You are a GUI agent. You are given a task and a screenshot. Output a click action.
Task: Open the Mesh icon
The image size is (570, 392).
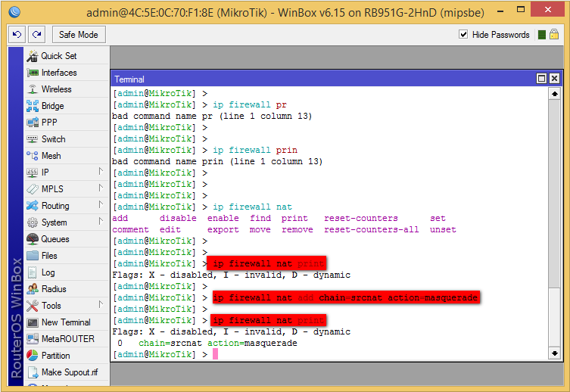[33, 155]
